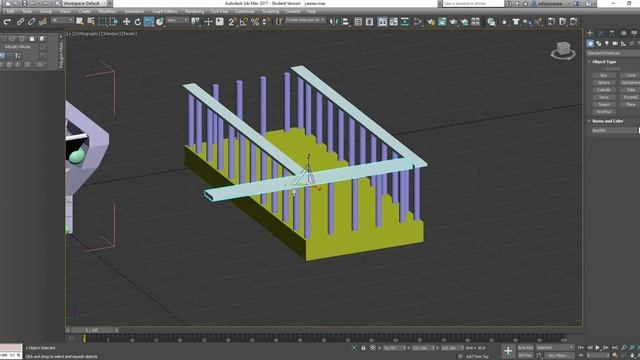Open the Modifiers menu
Viewport: 640px width, 360px height.
click(107, 11)
